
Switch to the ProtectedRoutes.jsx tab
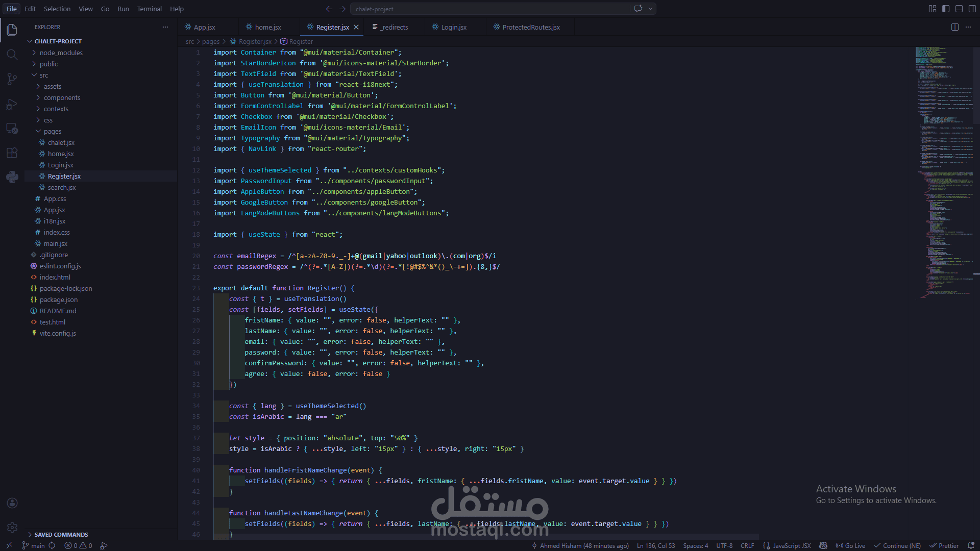531,27
